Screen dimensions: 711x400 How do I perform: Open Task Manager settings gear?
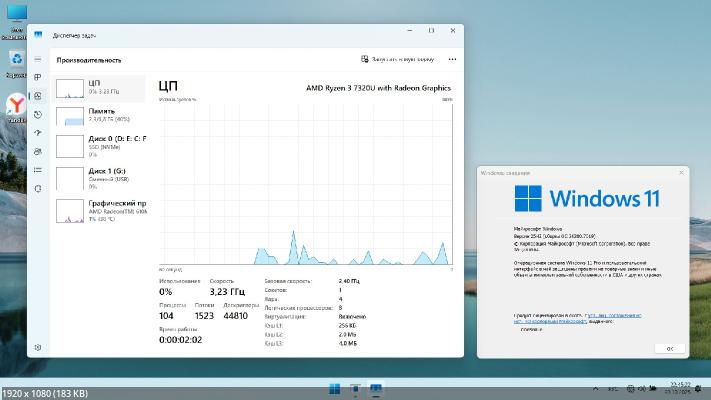click(x=38, y=346)
